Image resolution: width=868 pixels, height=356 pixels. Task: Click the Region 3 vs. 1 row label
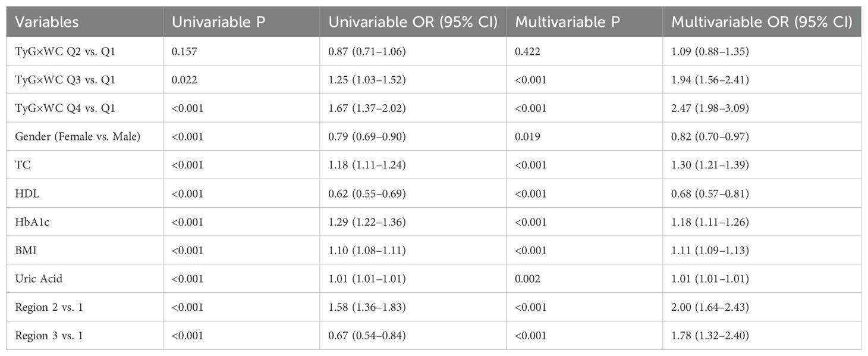point(49,336)
